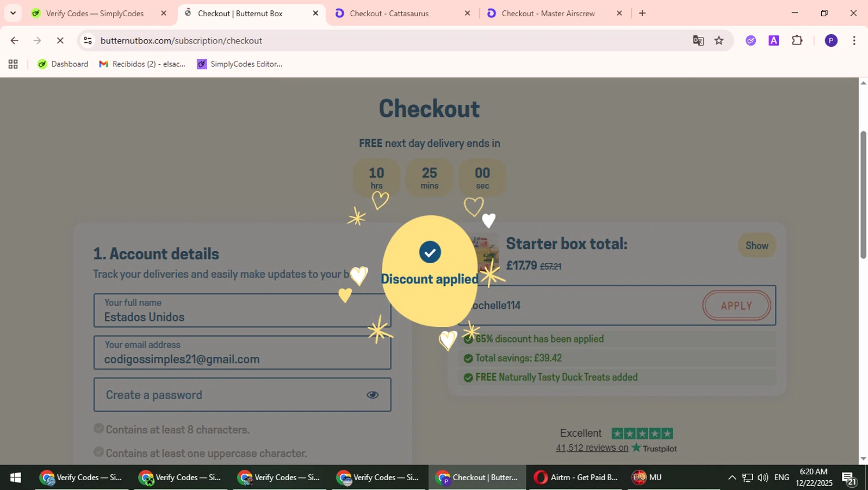Screen dimensions: 868x490
Task: Open first Verify Codes taskbar window
Action: [x=82, y=478]
